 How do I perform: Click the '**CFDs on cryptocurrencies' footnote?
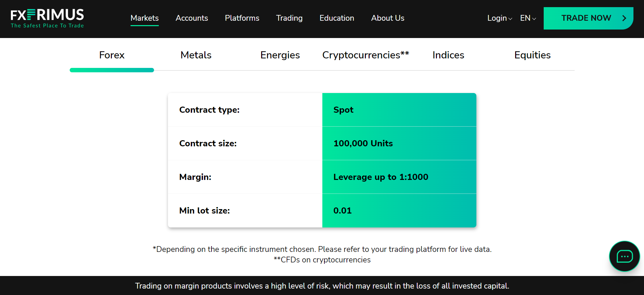click(322, 260)
